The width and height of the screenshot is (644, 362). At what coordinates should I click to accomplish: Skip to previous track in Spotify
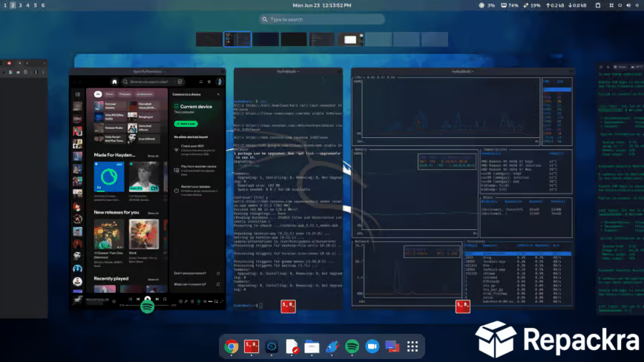click(x=138, y=299)
